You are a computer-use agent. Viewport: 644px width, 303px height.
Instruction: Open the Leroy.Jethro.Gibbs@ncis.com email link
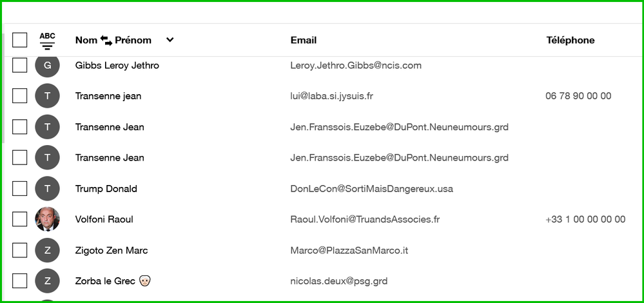pyautogui.click(x=356, y=65)
